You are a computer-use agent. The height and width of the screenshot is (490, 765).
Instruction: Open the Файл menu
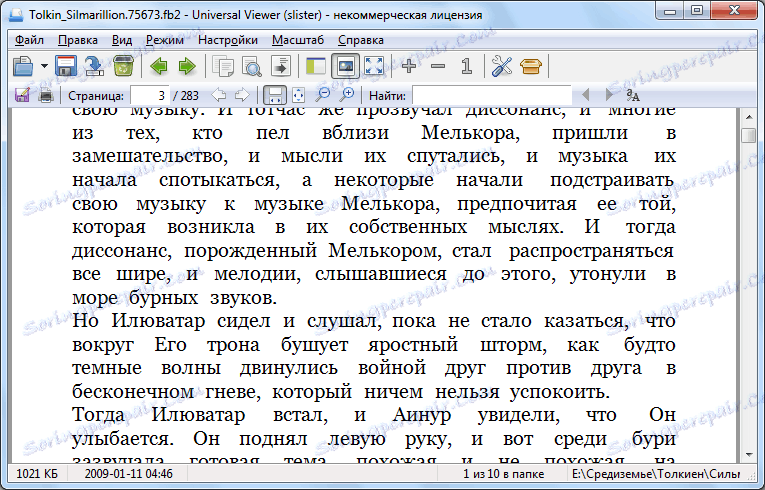29,40
